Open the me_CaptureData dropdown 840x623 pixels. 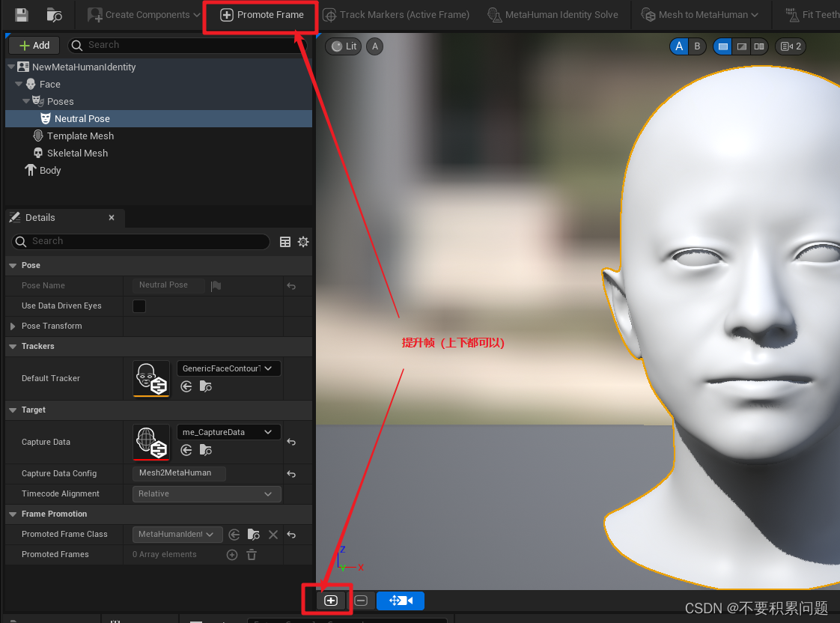click(229, 432)
